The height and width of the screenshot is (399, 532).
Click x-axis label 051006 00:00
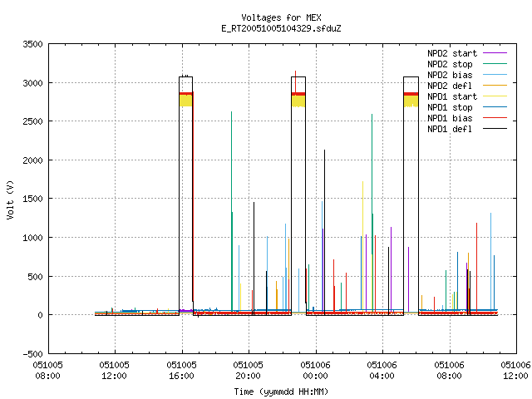pos(315,371)
